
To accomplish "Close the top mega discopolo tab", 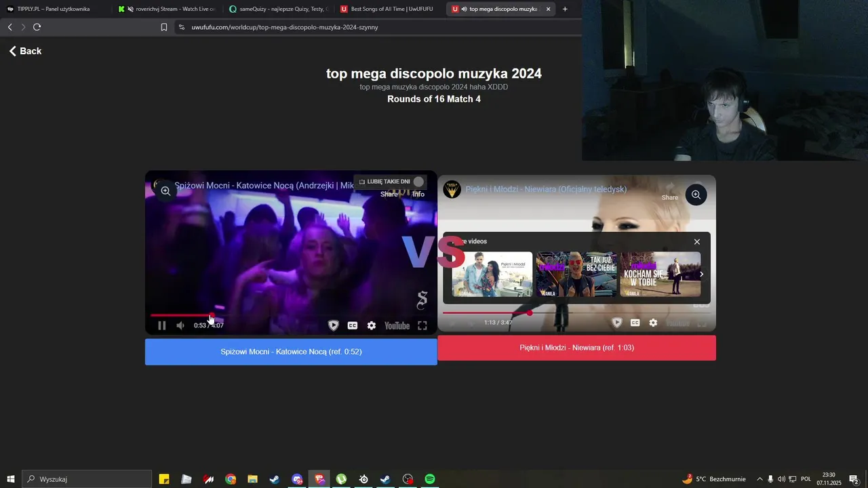I will pyautogui.click(x=548, y=9).
